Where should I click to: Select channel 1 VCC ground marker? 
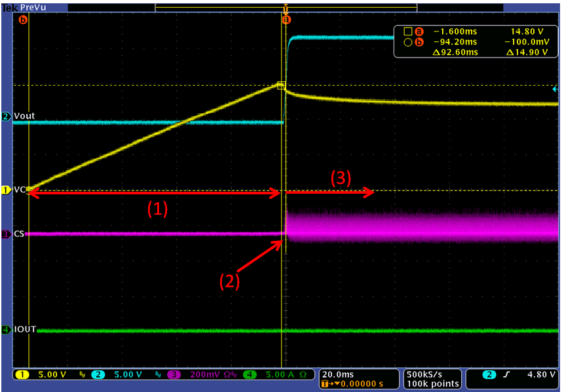7,190
